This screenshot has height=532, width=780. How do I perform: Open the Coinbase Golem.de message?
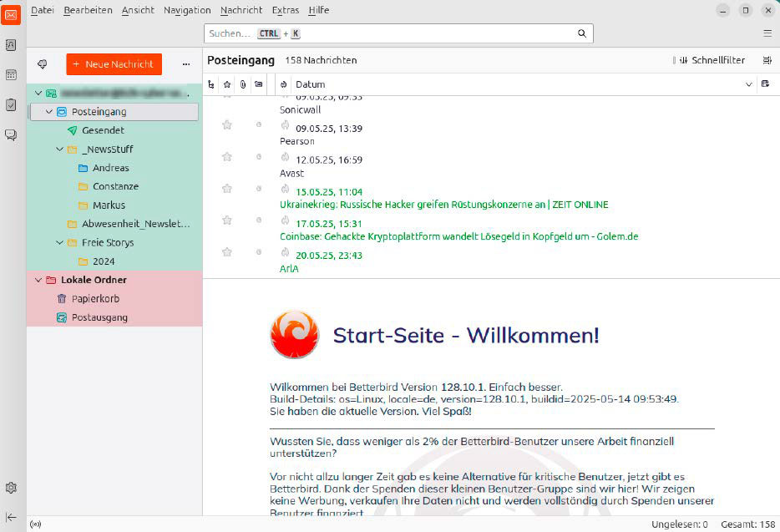458,236
